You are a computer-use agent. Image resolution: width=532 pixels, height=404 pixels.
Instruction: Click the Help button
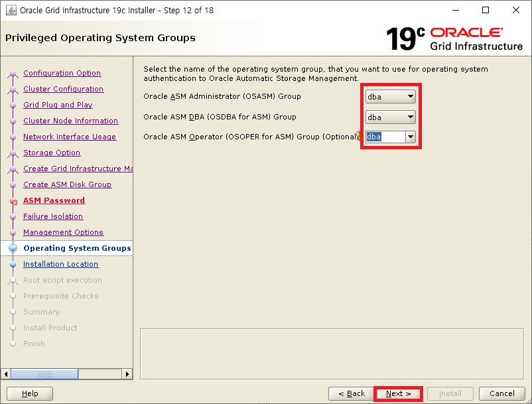30,393
